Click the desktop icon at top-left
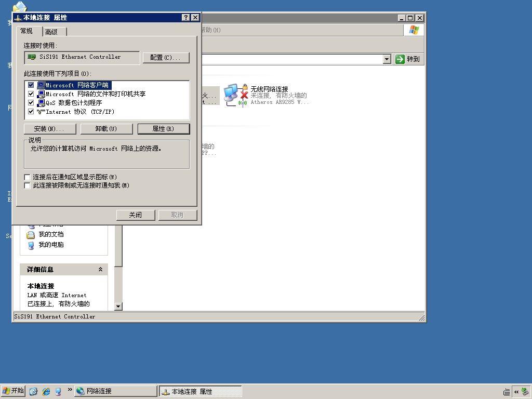The width and height of the screenshot is (532, 399). point(20,7)
